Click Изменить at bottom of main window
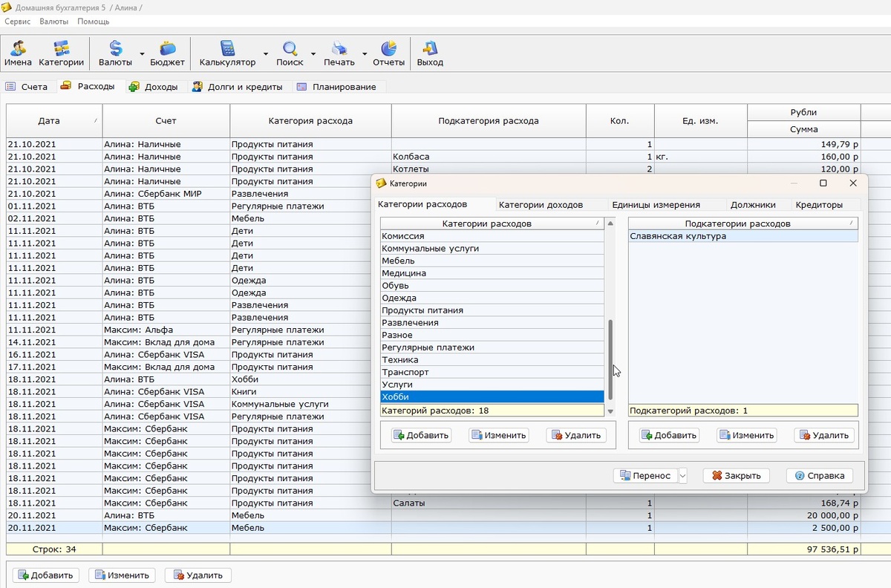Viewport: 891px width, 588px height. (x=123, y=575)
